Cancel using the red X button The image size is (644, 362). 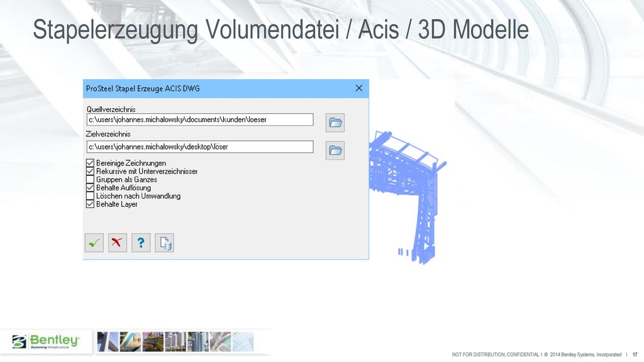(118, 243)
